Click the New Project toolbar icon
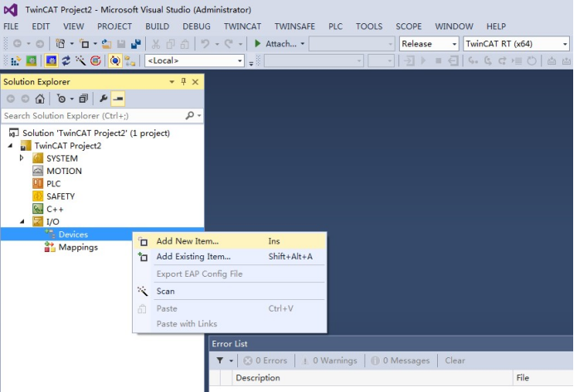The width and height of the screenshot is (574, 392). 61,44
